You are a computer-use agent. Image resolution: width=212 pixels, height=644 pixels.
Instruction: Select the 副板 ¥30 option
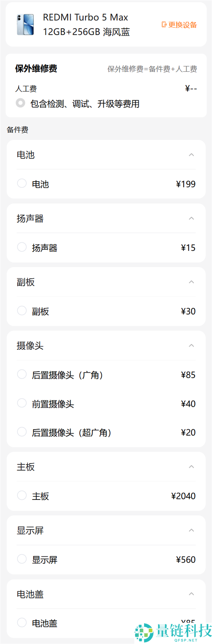coord(22,310)
